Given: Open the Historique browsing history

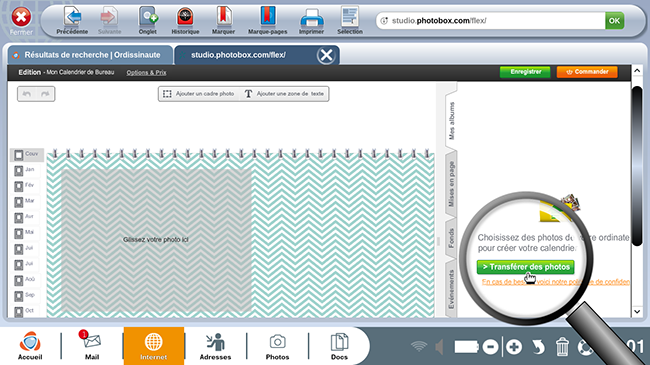Looking at the screenshot, I should pyautogui.click(x=185, y=17).
